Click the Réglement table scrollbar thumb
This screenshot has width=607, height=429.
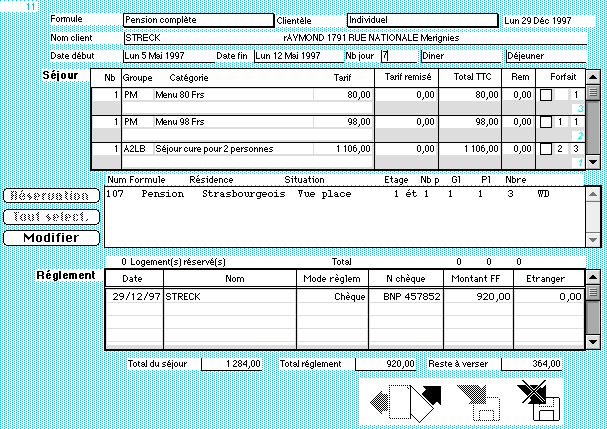[x=593, y=293]
